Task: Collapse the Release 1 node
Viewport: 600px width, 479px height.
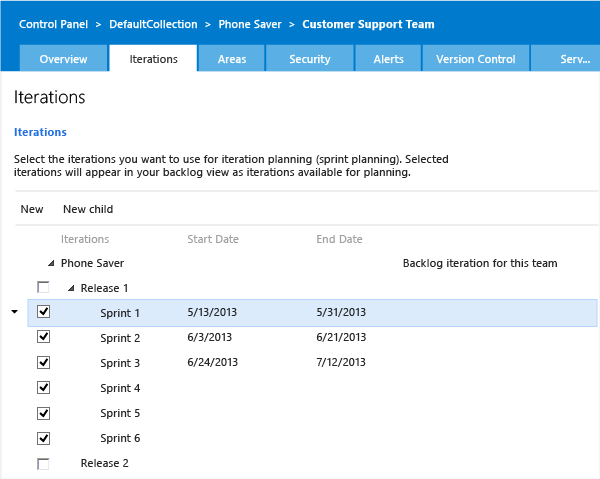Action: tap(71, 289)
